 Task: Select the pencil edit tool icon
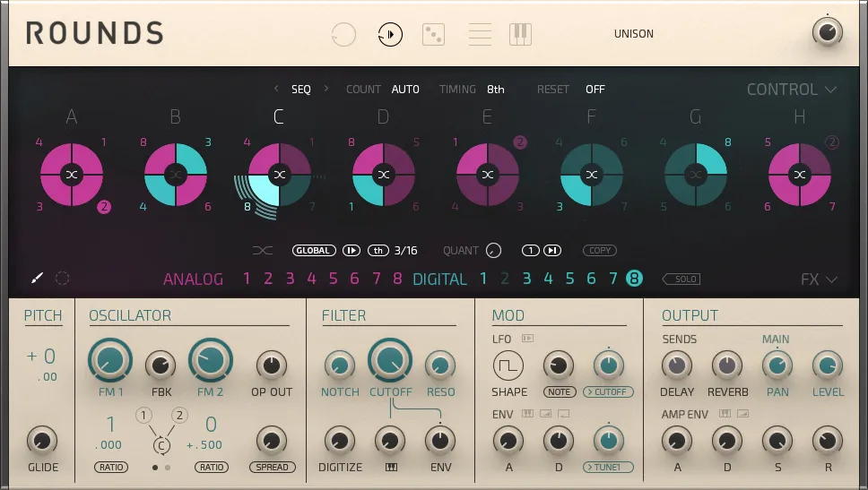click(x=37, y=278)
